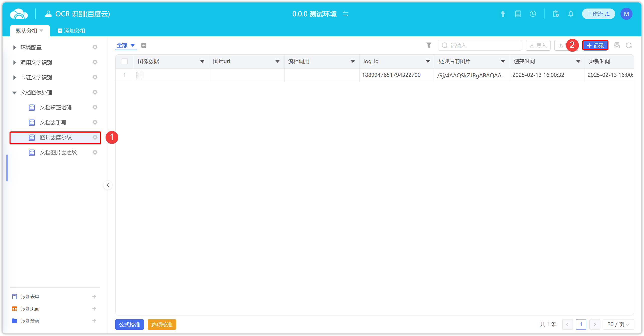Open the 文档矫正增强 form

[56, 108]
